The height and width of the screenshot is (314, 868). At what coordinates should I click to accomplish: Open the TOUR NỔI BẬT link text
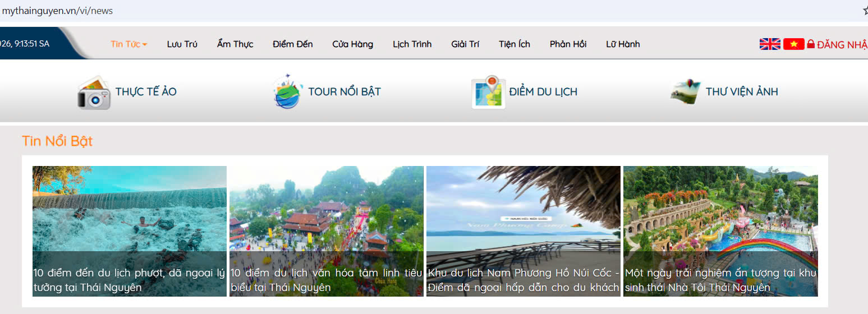click(x=344, y=92)
